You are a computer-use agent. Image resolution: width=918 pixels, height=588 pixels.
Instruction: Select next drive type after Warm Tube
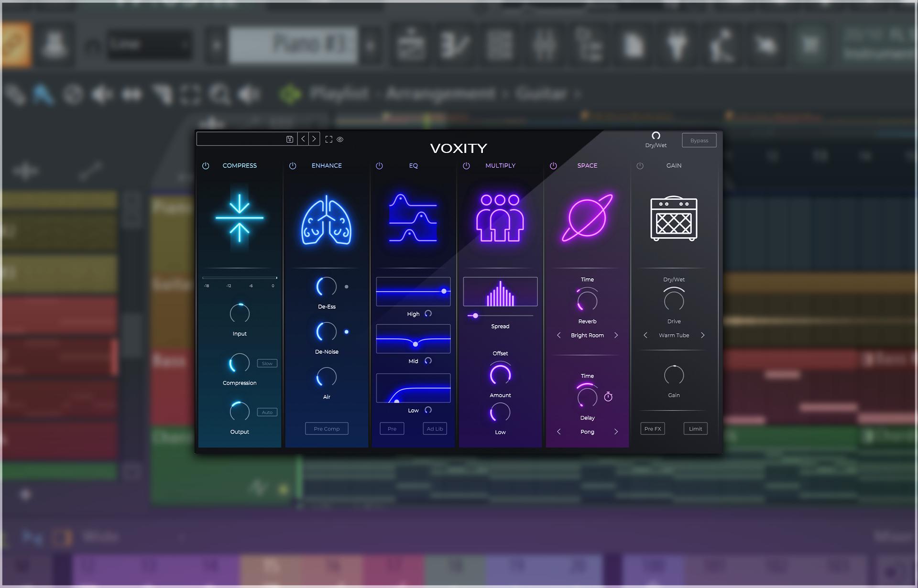(702, 335)
